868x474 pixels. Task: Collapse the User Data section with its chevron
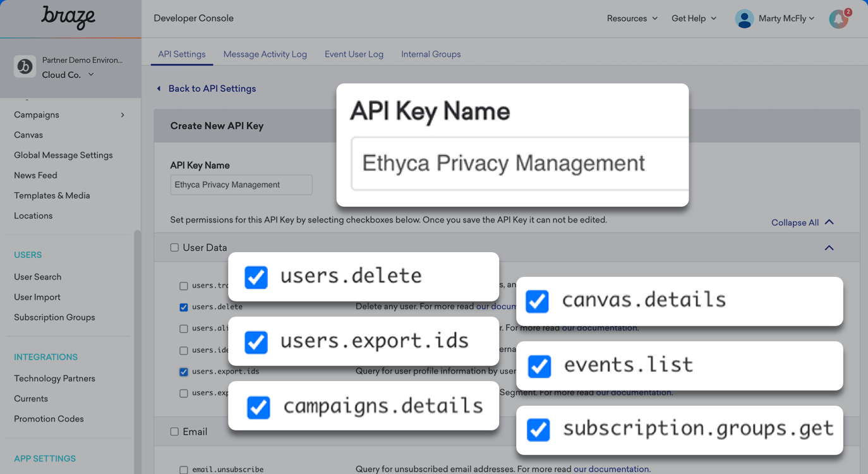pyautogui.click(x=829, y=248)
